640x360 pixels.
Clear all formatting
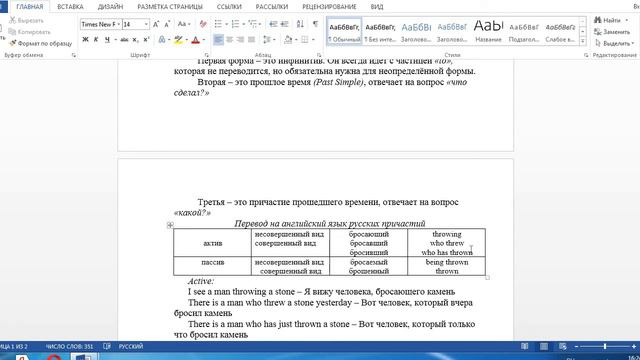[x=203, y=24]
